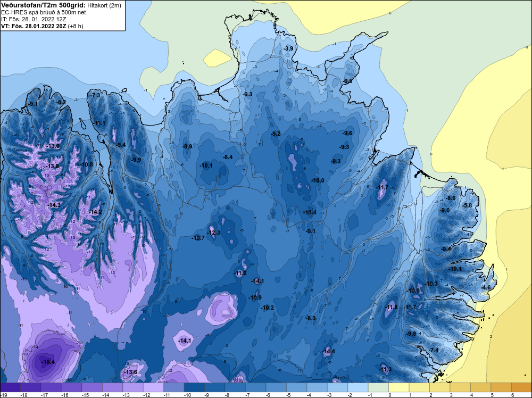Select legend color swatch between -12 and -11
The width and height of the screenshot is (532, 398).
click(154, 387)
